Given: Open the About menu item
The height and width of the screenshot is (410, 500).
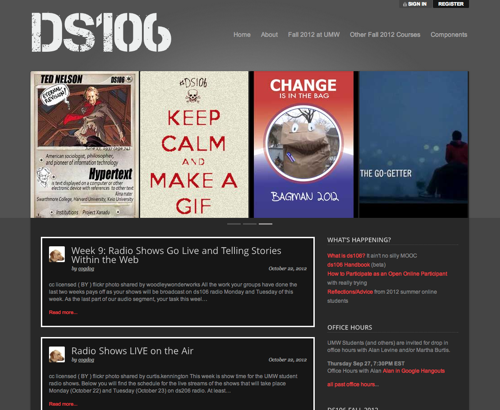Looking at the screenshot, I should (x=269, y=35).
